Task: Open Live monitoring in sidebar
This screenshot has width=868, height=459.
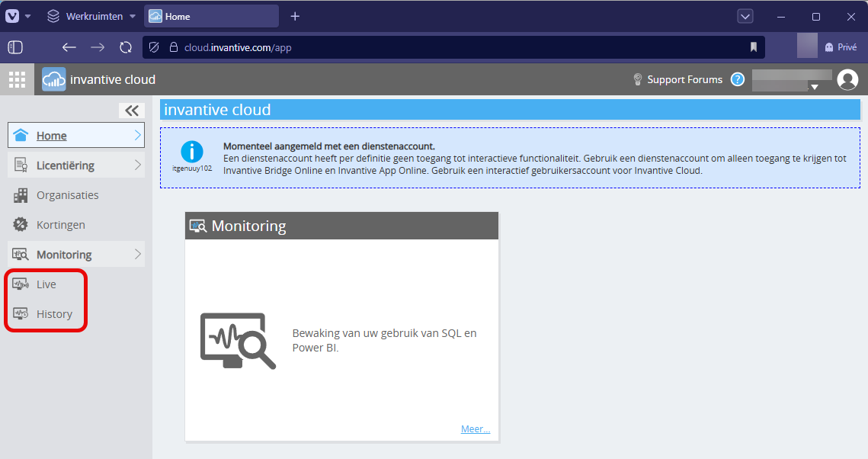Action: click(46, 284)
